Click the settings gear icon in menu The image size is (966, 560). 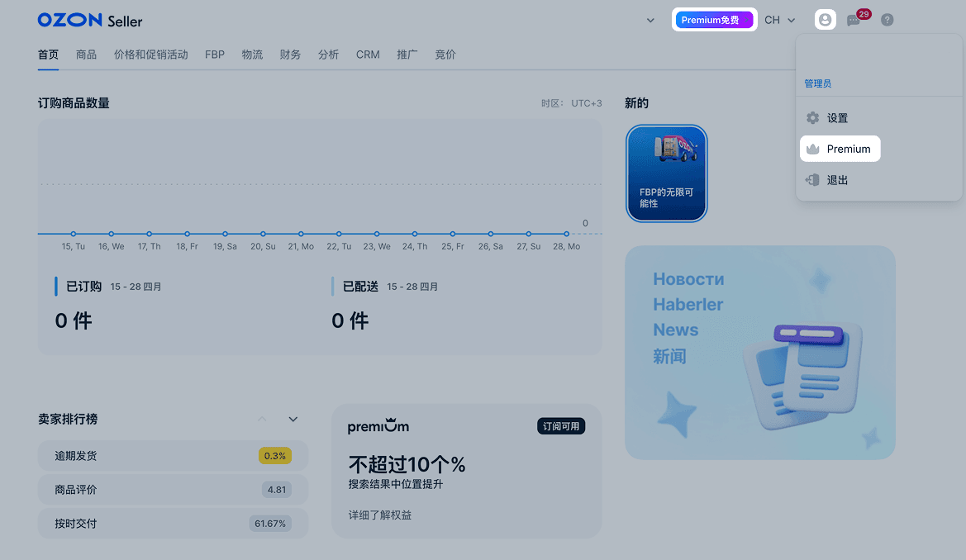[x=812, y=117]
